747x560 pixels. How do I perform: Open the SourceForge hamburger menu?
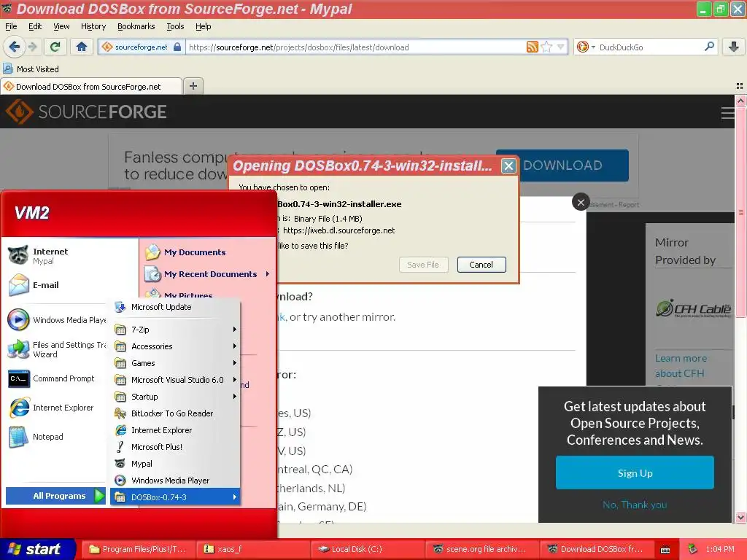pyautogui.click(x=727, y=113)
